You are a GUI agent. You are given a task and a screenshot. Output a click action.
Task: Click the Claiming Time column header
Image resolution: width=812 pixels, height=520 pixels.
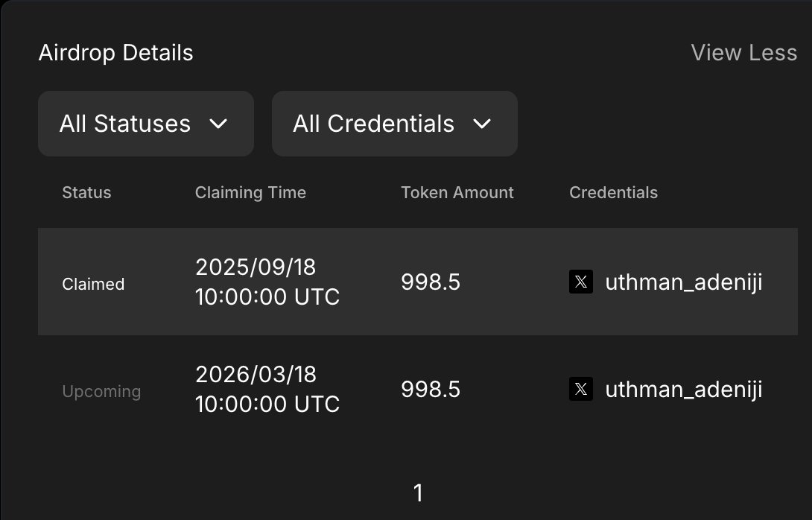pyautogui.click(x=250, y=193)
